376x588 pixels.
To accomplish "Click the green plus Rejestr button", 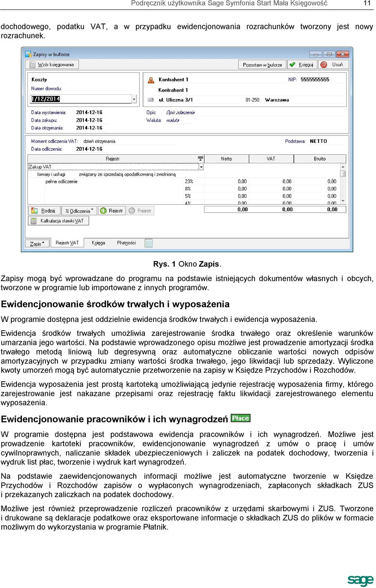I will point(112,211).
